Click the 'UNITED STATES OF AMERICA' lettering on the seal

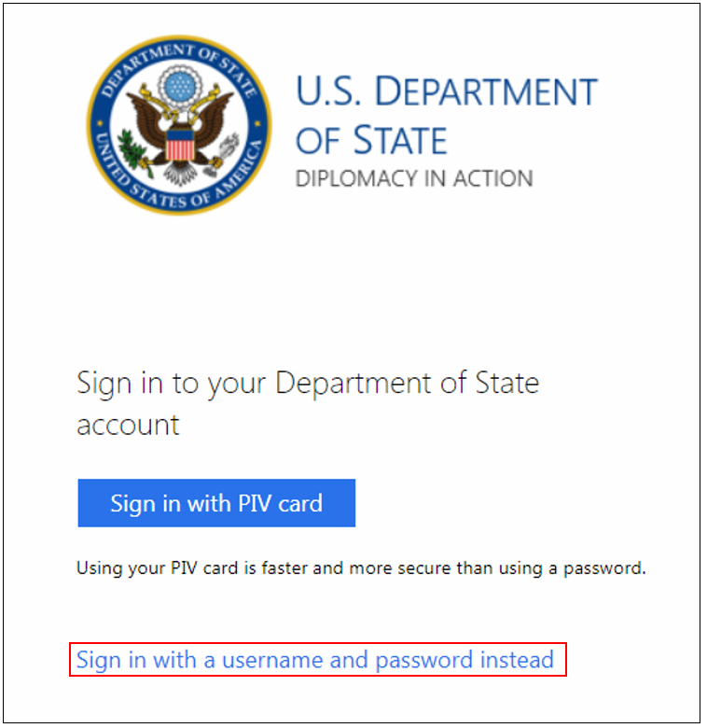180,186
